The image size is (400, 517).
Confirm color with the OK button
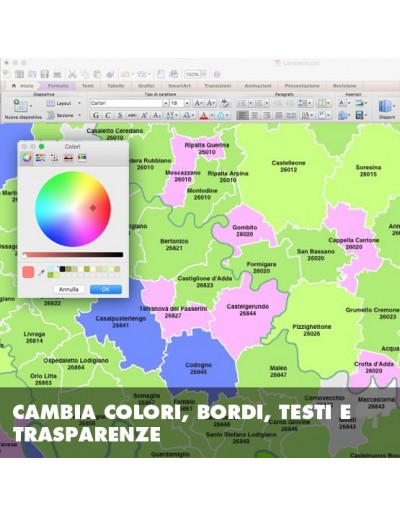point(106,289)
